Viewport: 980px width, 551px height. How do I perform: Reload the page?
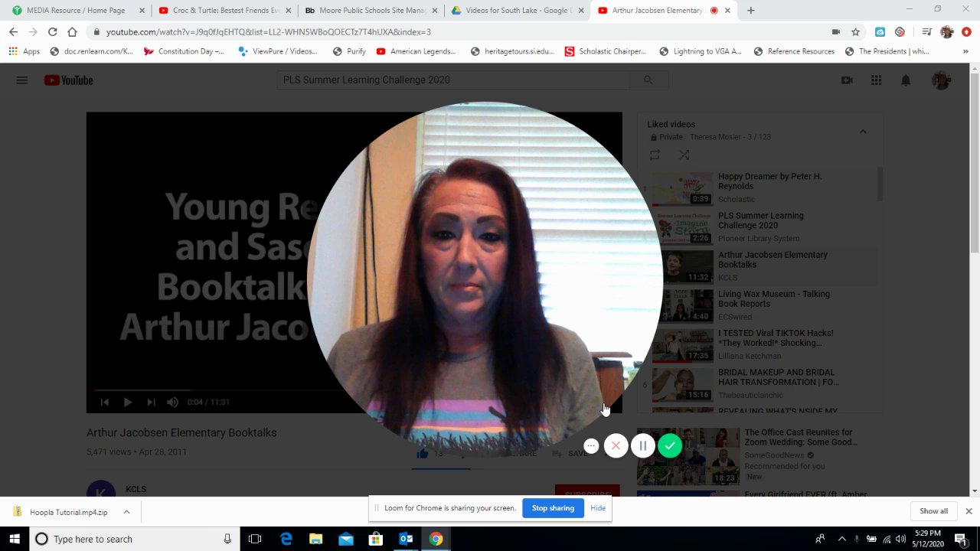(52, 32)
